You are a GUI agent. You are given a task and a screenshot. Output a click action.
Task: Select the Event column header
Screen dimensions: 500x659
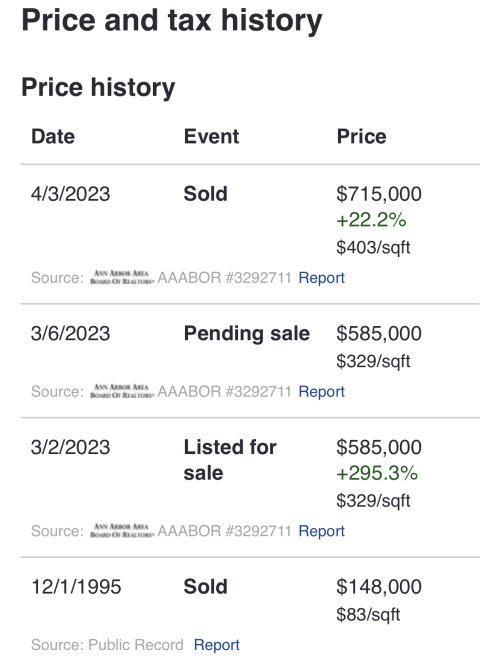[x=211, y=137]
